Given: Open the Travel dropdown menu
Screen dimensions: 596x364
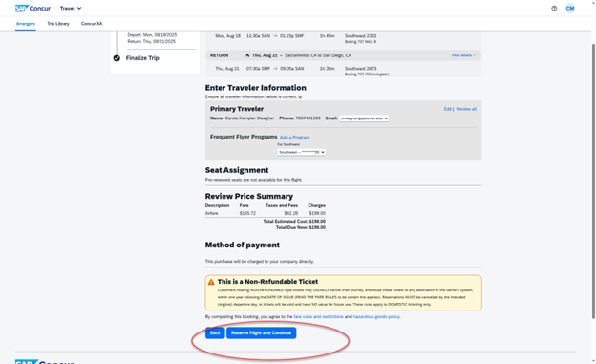Looking at the screenshot, I should point(71,8).
